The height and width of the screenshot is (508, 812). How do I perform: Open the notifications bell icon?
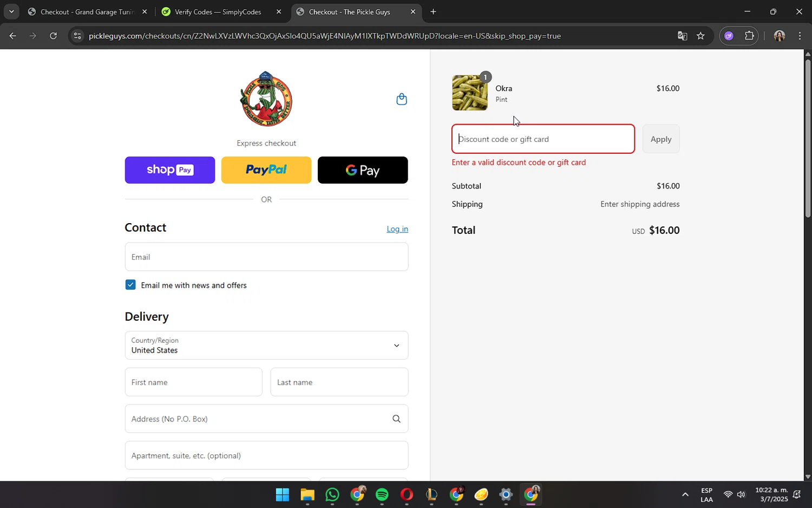(x=797, y=494)
